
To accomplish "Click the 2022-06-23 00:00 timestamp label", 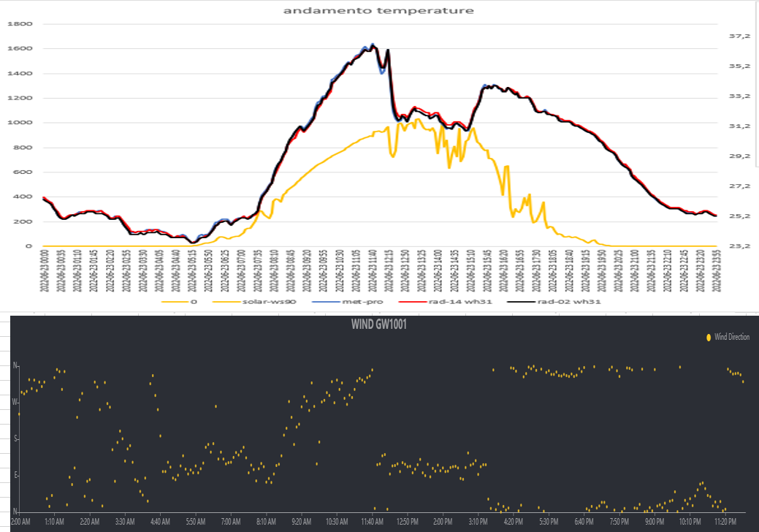I will [44, 272].
